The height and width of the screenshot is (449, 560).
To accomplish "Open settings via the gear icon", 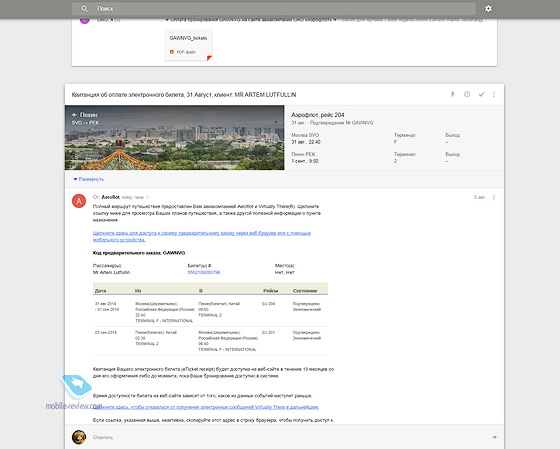I will pyautogui.click(x=488, y=9).
